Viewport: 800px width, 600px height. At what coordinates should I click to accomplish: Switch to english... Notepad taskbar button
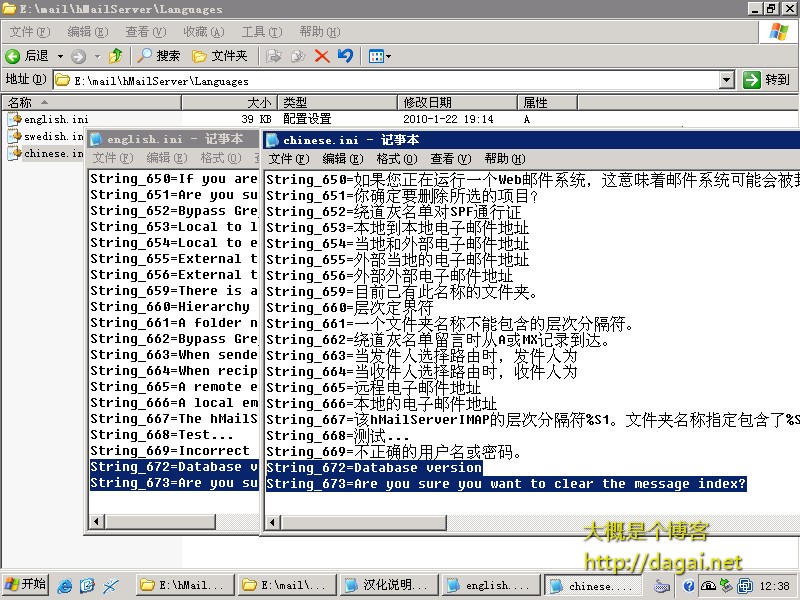pos(491,585)
